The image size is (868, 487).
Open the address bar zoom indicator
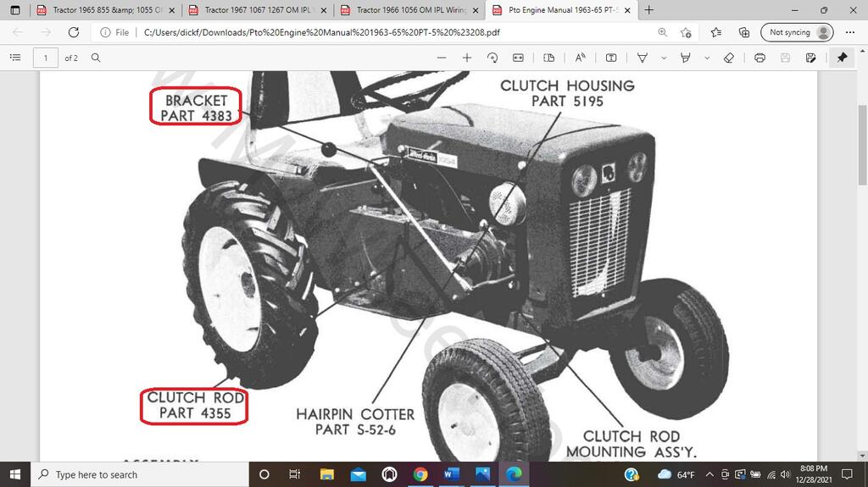(x=662, y=32)
